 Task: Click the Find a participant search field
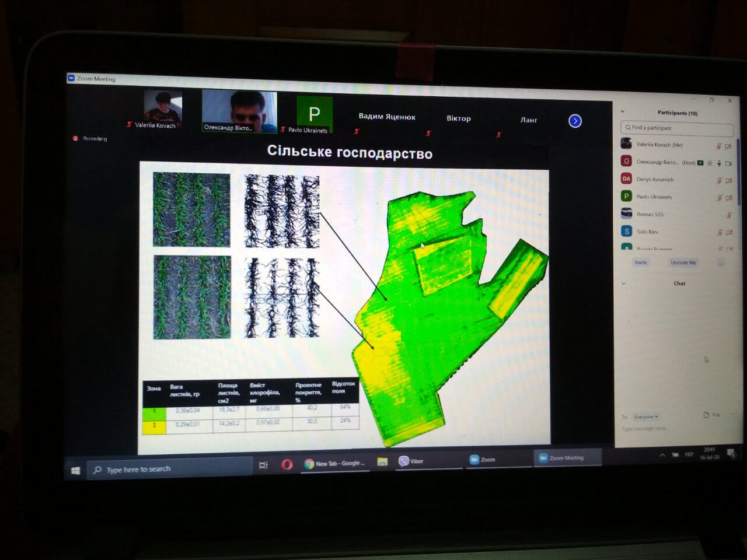(677, 128)
